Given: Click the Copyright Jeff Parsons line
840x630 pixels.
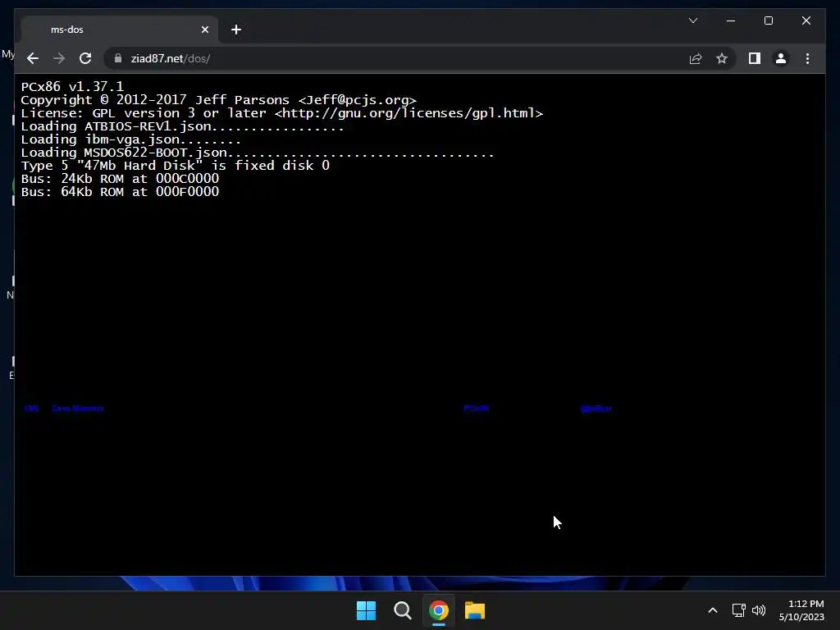Looking at the screenshot, I should click(218, 100).
